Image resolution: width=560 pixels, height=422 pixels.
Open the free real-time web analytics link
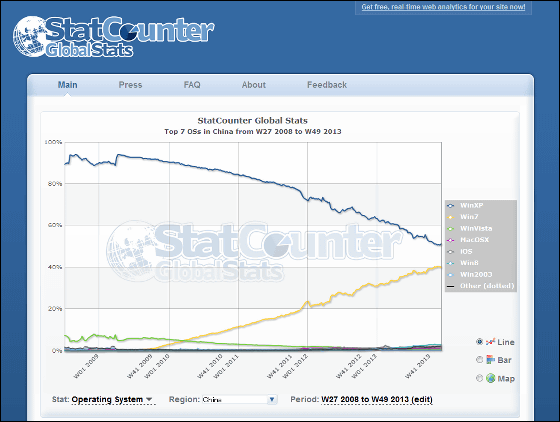(x=443, y=7)
